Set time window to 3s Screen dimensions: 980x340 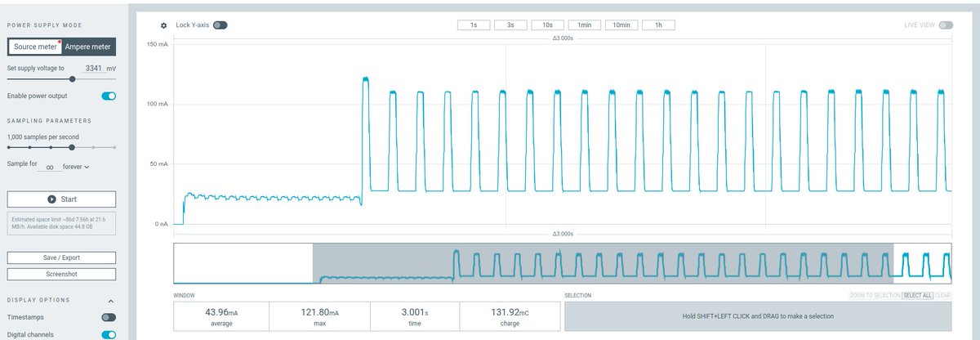510,25
